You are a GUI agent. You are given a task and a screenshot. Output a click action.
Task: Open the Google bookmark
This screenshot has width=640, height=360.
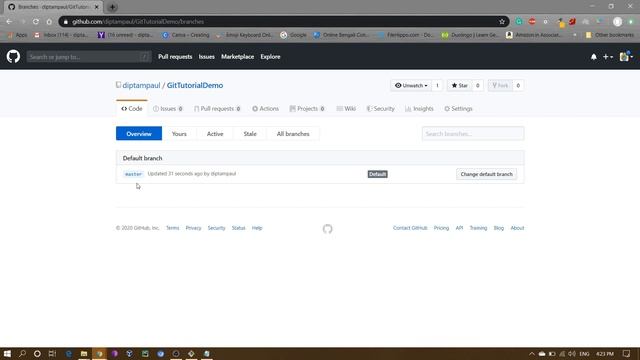(293, 35)
